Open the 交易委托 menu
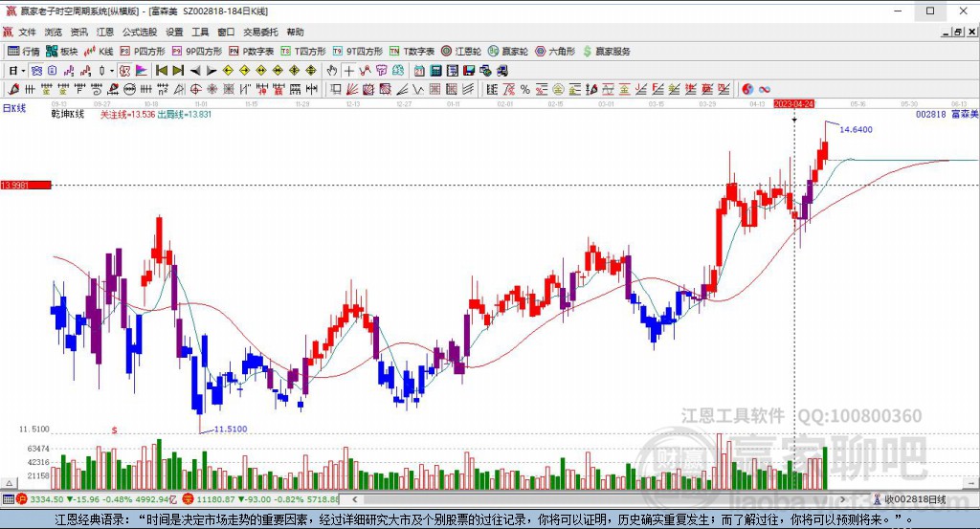Image resolution: width=980 pixels, height=529 pixels. pyautogui.click(x=260, y=32)
